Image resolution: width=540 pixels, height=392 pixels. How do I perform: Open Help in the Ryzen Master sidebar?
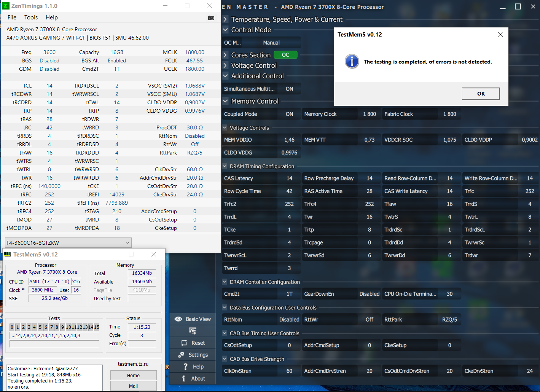coord(193,367)
